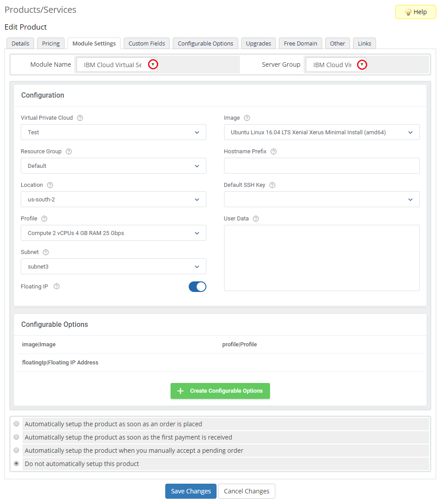Select Do not automatically setup this product
Screen dimensions: 441x504
click(x=16, y=463)
